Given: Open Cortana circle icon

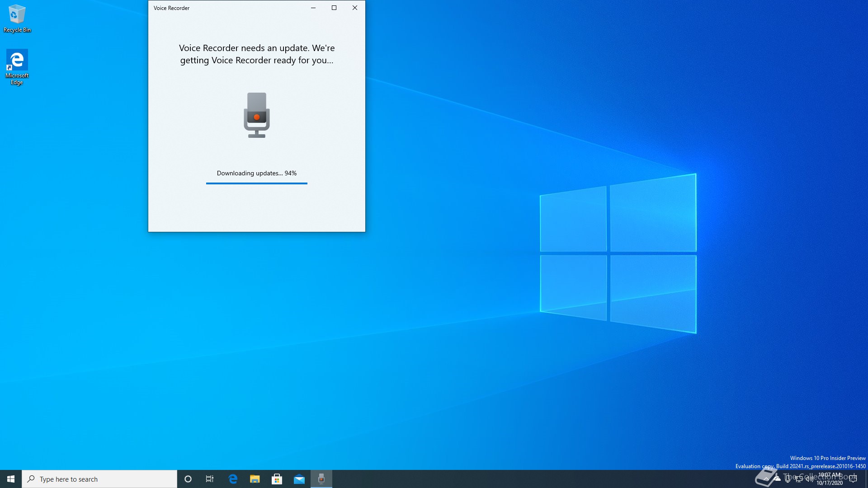Looking at the screenshot, I should click(188, 479).
